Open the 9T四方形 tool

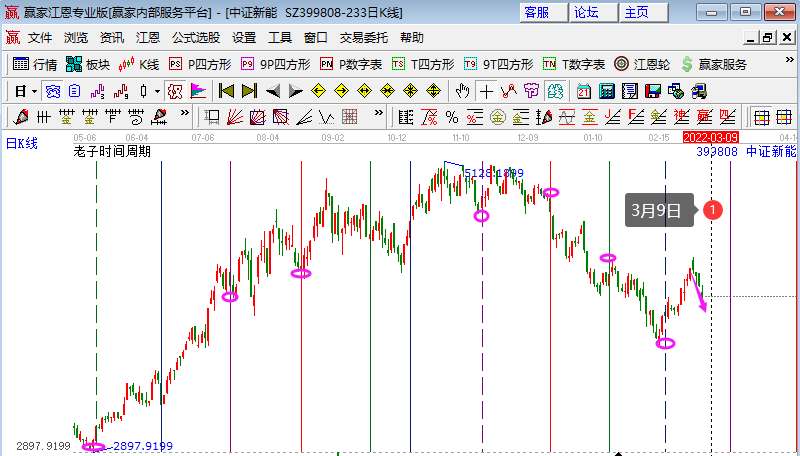point(498,64)
